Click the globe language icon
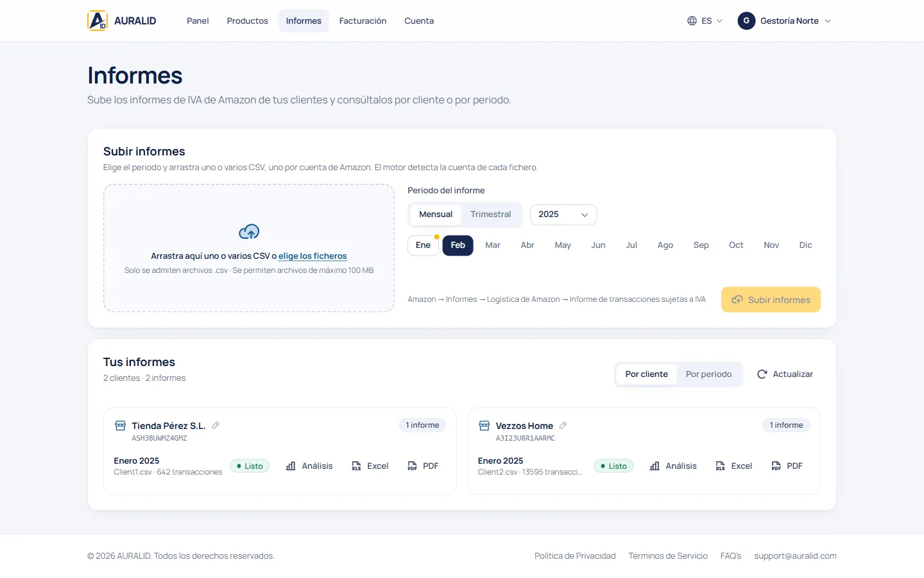 click(692, 21)
